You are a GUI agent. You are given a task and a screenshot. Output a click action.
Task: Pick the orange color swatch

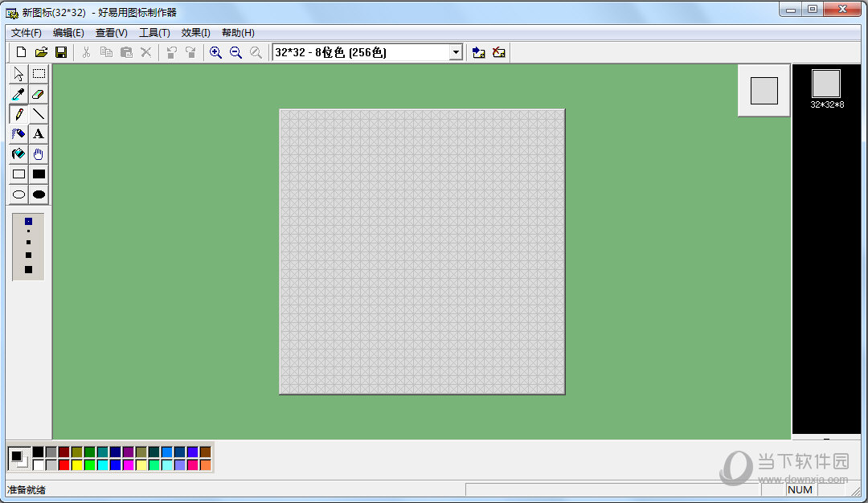[206, 464]
